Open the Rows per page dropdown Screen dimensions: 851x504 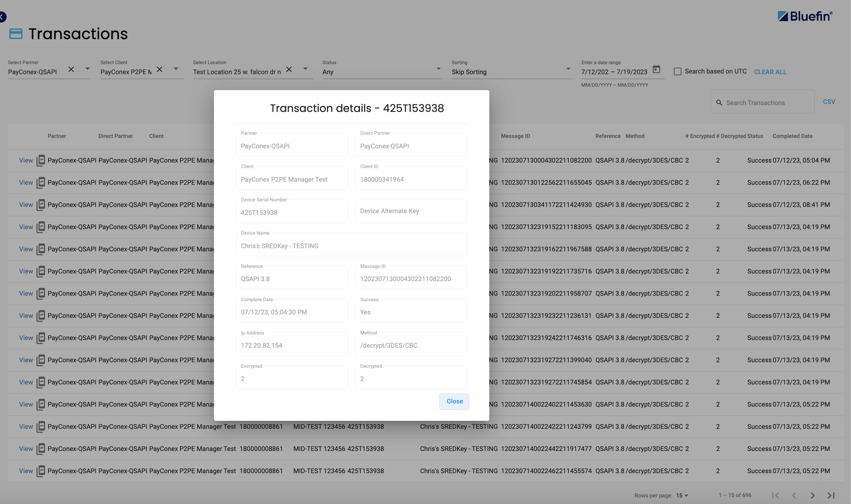tap(682, 495)
